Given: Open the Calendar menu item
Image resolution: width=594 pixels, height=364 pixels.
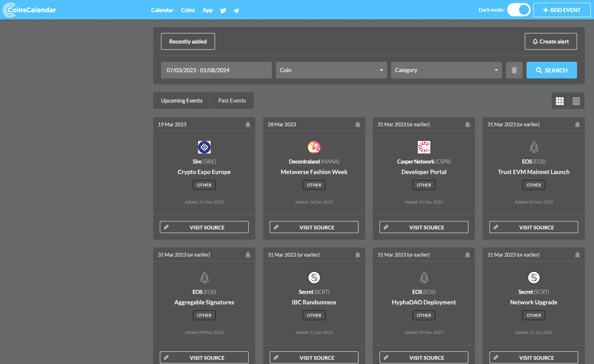Looking at the screenshot, I should pyautogui.click(x=162, y=10).
